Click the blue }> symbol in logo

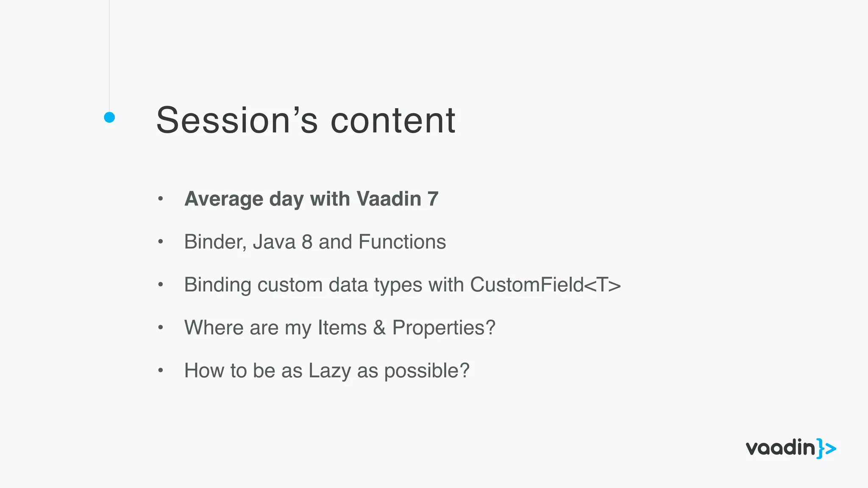click(826, 449)
